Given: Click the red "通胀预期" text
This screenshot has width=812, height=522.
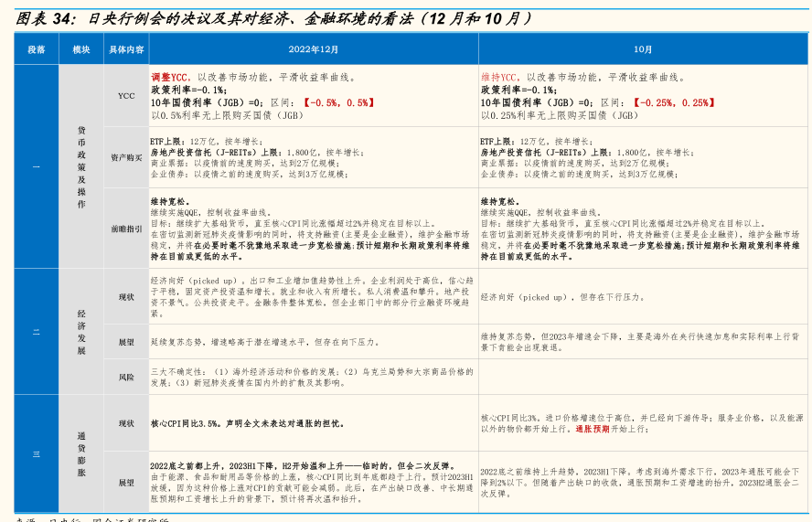Looking at the screenshot, I should [x=592, y=429].
